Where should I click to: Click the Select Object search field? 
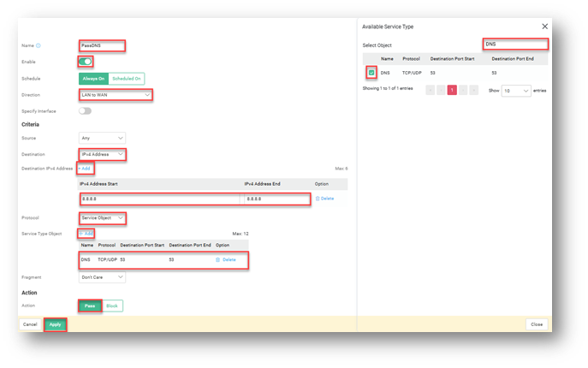click(516, 44)
